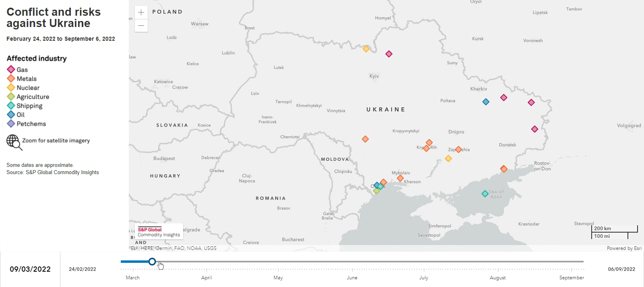The width and height of the screenshot is (644, 287).
Task: Click the Nuclear marker southwest of Zaporizhzhia
Action: (448, 159)
